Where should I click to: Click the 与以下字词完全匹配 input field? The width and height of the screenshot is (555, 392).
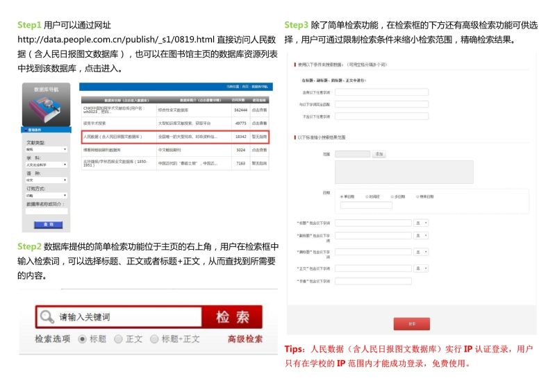click(x=381, y=104)
